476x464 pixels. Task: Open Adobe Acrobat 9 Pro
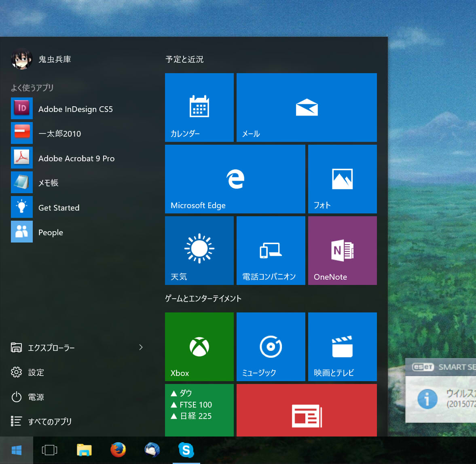click(76, 158)
